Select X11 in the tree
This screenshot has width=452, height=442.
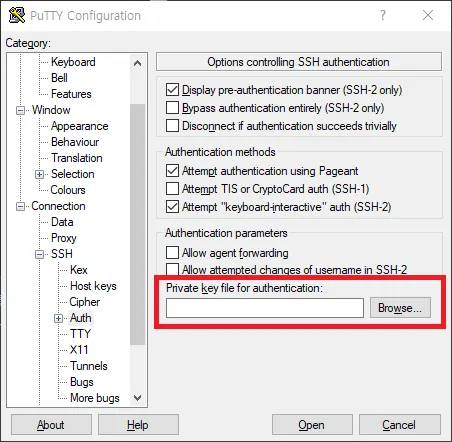tap(79, 350)
